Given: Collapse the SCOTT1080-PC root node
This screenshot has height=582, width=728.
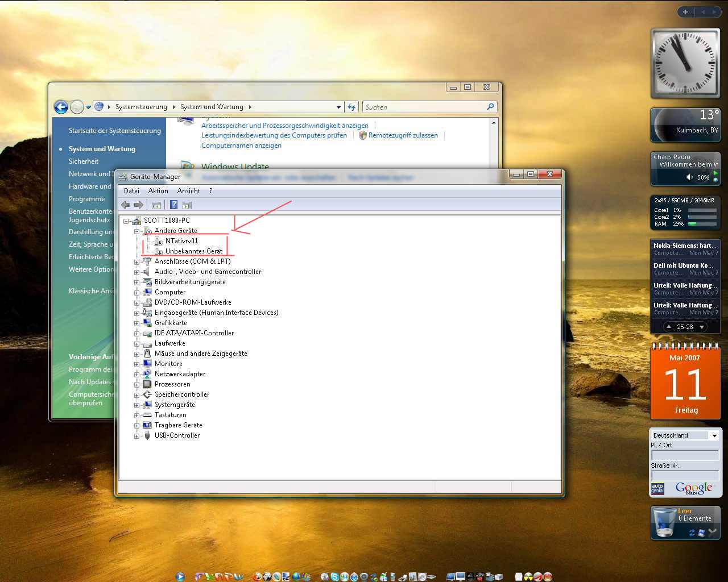Looking at the screenshot, I should pyautogui.click(x=126, y=221).
